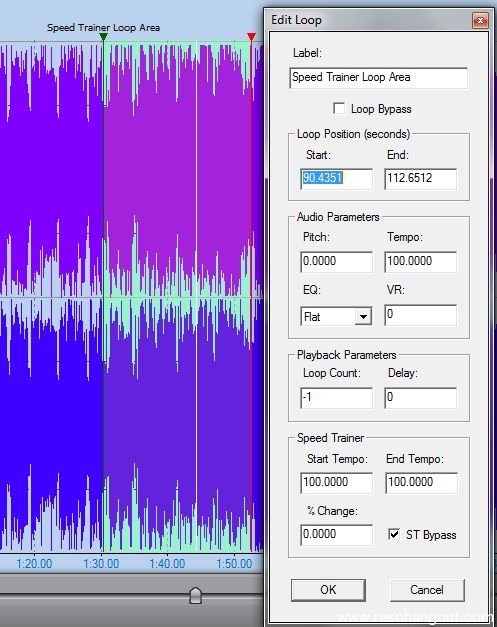The image size is (497, 627).
Task: Click the timeline scroll slider handle
Action: pos(195,595)
